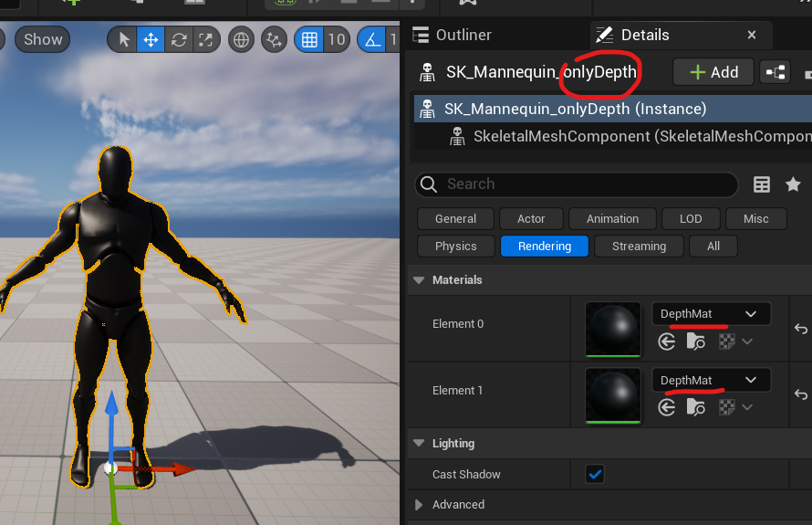
Task: Activate the Select mode arrow tool
Action: tap(124, 39)
